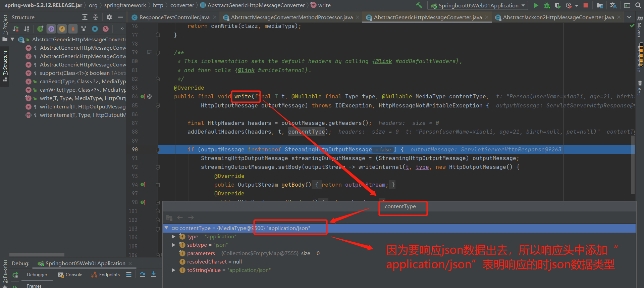Viewport: 644px width, 288px height.
Task: Toggle Show Lambdas pink lambda button
Action: coord(106,29)
